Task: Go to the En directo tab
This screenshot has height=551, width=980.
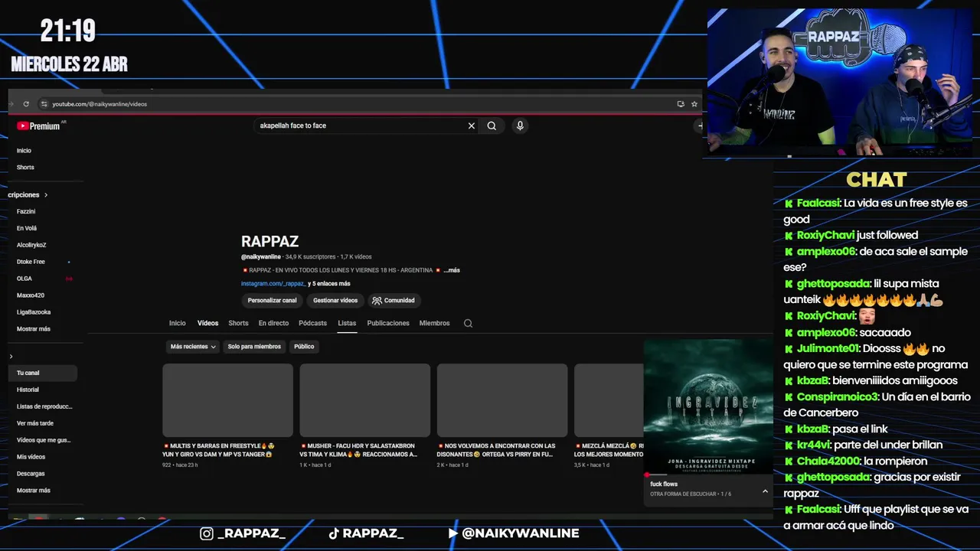Action: pos(273,323)
